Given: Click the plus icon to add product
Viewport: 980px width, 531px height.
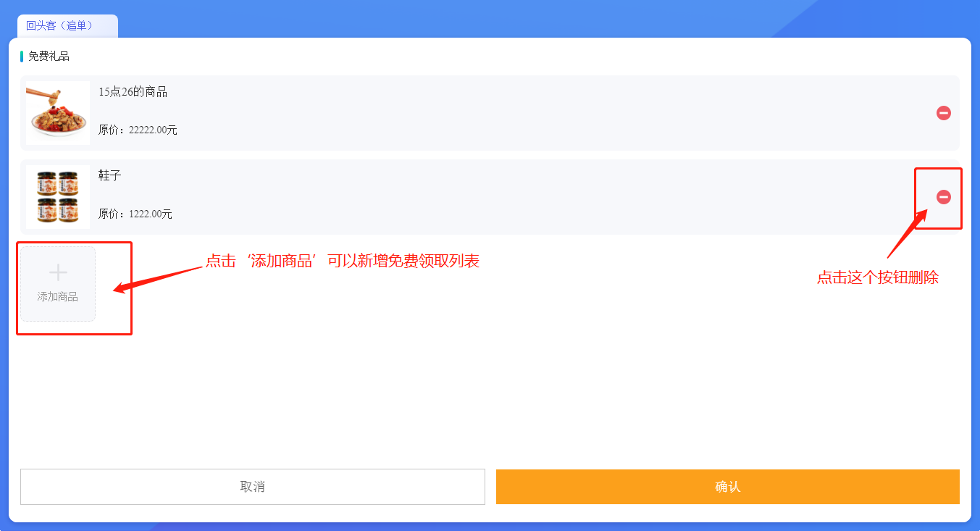Looking at the screenshot, I should [x=58, y=273].
